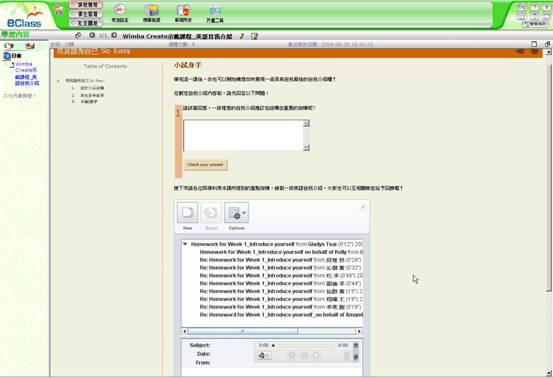553x378 pixels.
Task: Select the message on behalf of Amanda
Action: pos(281,315)
